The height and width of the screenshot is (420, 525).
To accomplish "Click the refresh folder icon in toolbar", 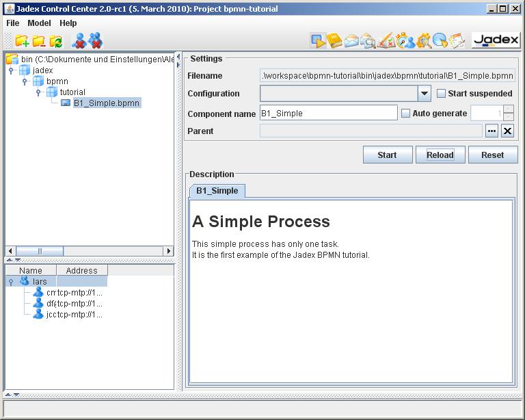I will tap(55, 41).
